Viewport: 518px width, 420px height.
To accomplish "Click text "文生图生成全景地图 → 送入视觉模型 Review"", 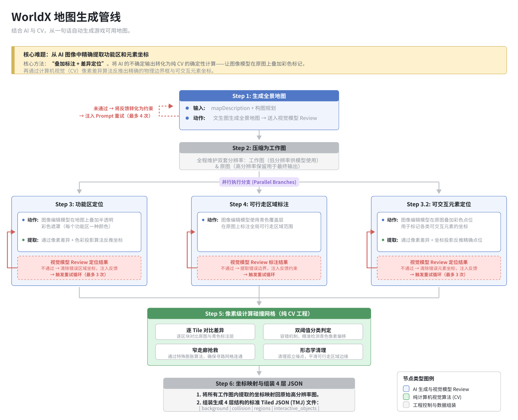I will [x=265, y=118].
